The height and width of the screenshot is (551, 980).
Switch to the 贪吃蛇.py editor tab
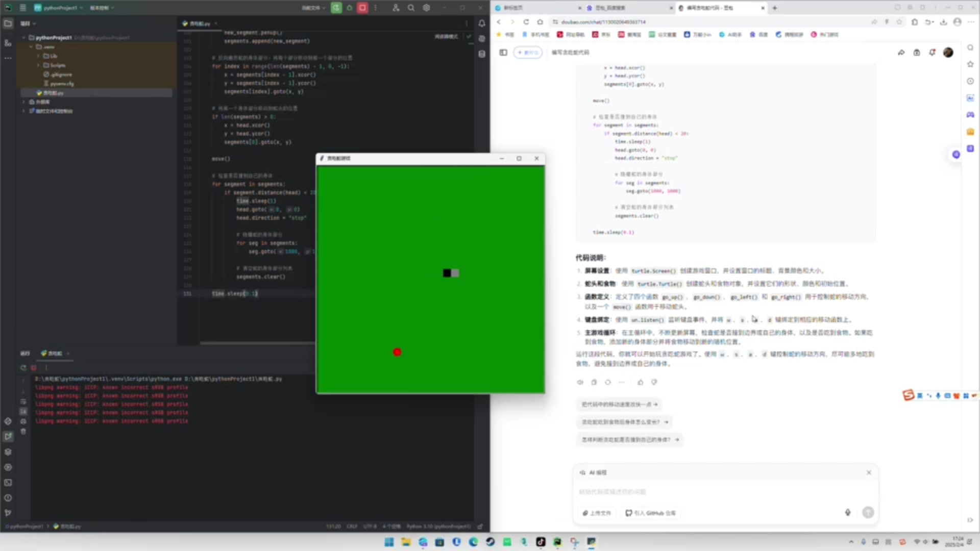tap(199, 23)
